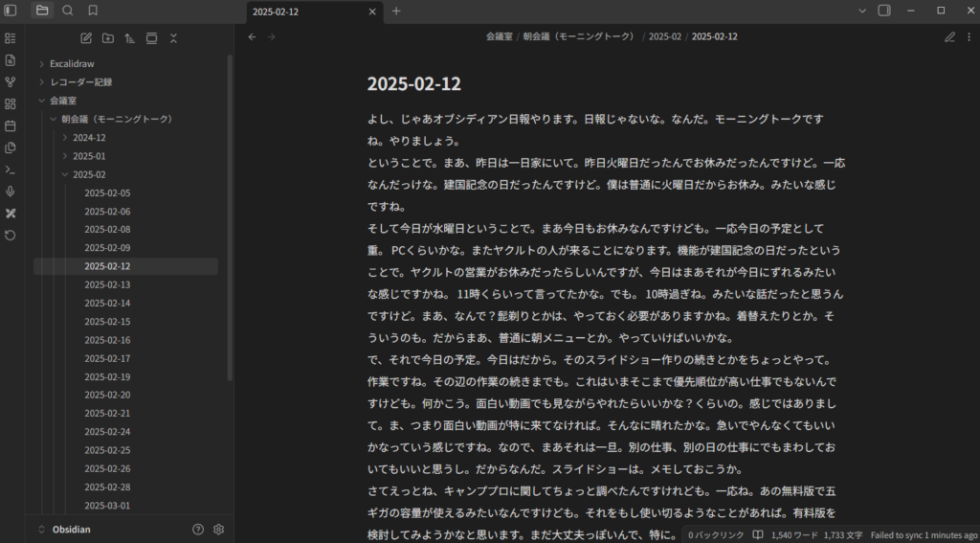Viewport: 980px width, 543px height.
Task: Open the bookmarks pane
Action: [x=93, y=11]
